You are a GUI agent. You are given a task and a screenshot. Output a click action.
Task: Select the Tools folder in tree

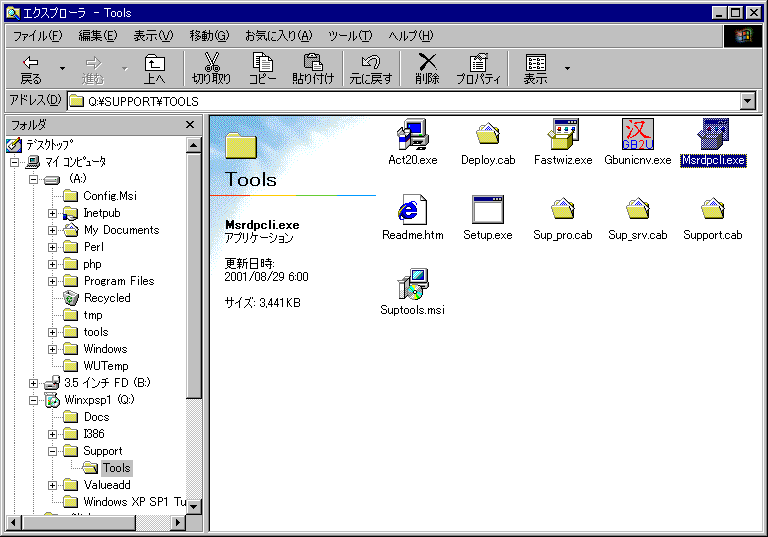coord(117,468)
